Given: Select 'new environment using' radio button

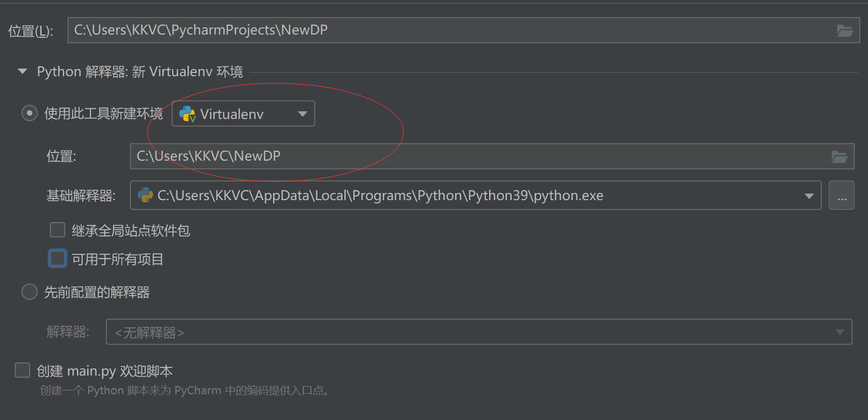Looking at the screenshot, I should point(30,113).
